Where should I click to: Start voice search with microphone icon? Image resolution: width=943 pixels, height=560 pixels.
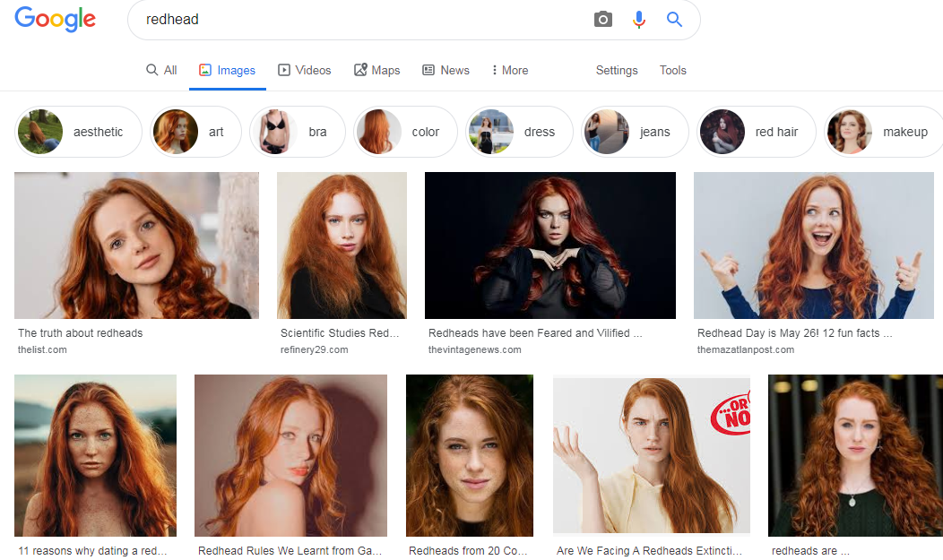click(x=639, y=19)
